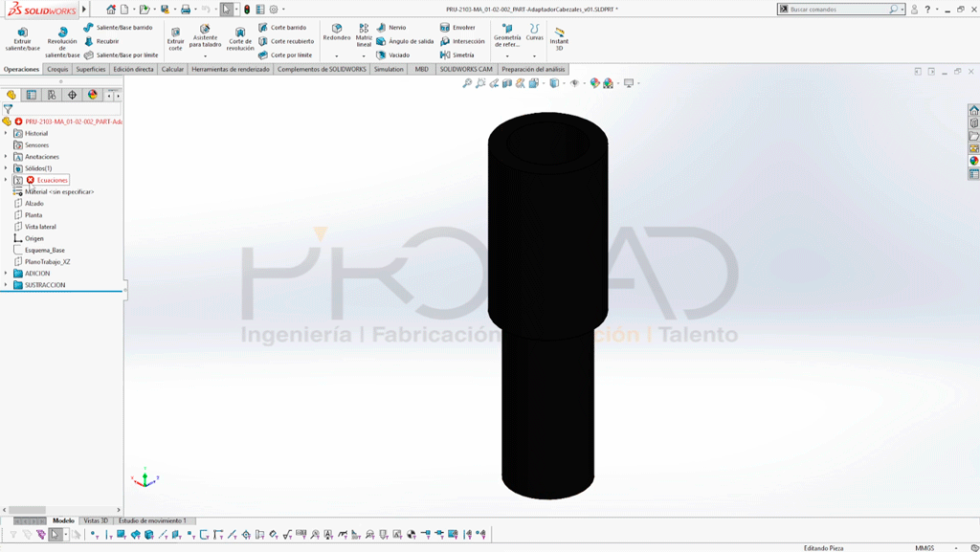Click the feature tree filter icon
Image resolution: width=980 pixels, height=552 pixels.
pos(8,109)
